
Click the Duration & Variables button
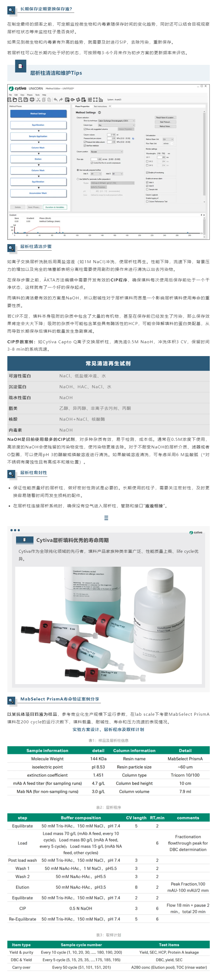[55, 207]
